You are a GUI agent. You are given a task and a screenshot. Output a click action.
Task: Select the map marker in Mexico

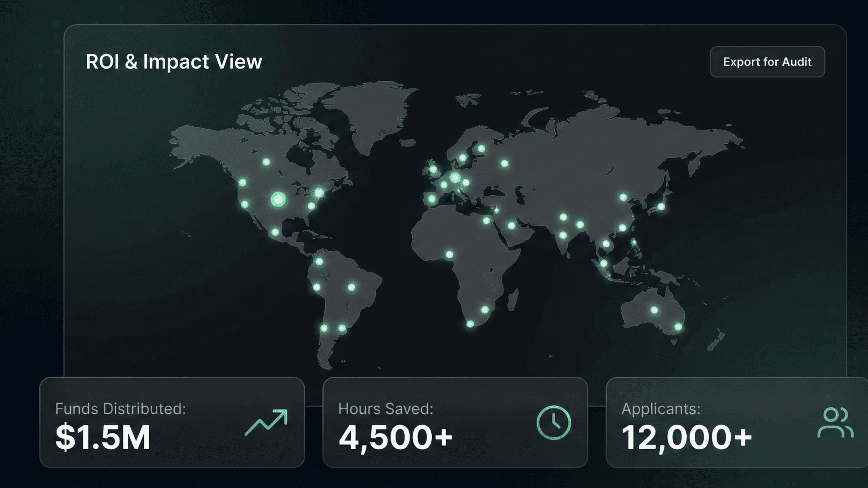click(275, 232)
